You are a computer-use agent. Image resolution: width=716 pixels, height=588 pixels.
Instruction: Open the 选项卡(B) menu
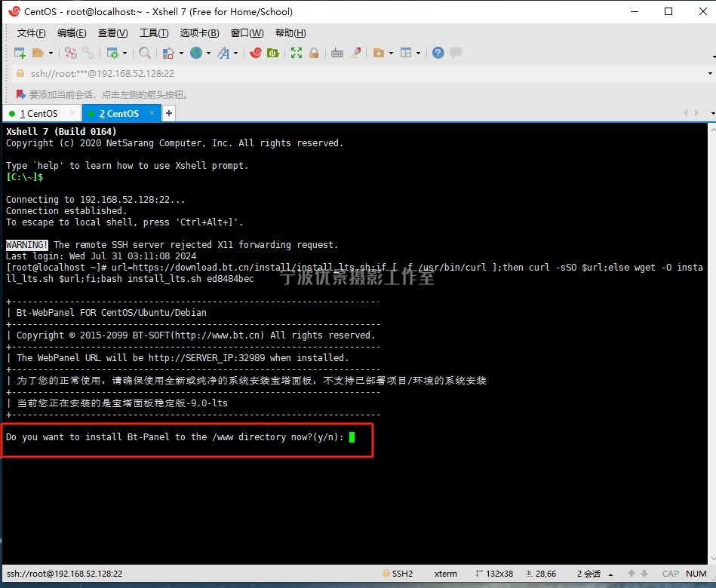click(199, 33)
